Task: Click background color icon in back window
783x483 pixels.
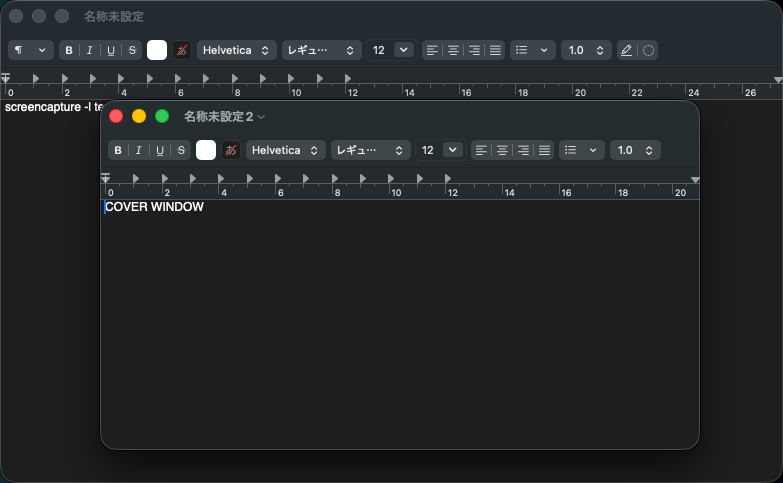Action: click(x=182, y=50)
